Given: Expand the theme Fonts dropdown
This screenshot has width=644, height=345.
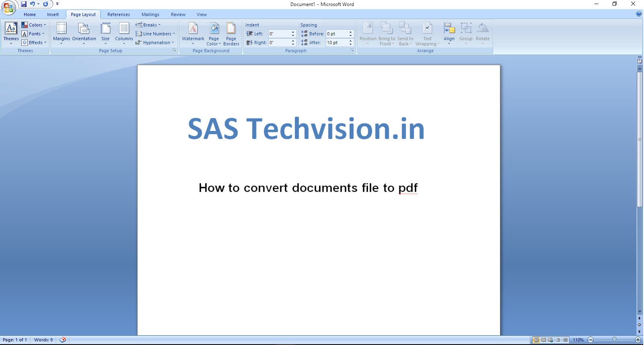Looking at the screenshot, I should point(33,34).
